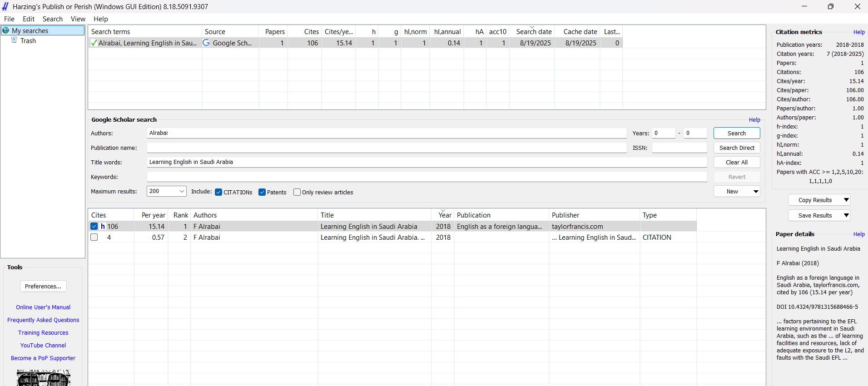This screenshot has height=386, width=868.
Task: Sort searches by Papers column header
Action: pos(273,32)
